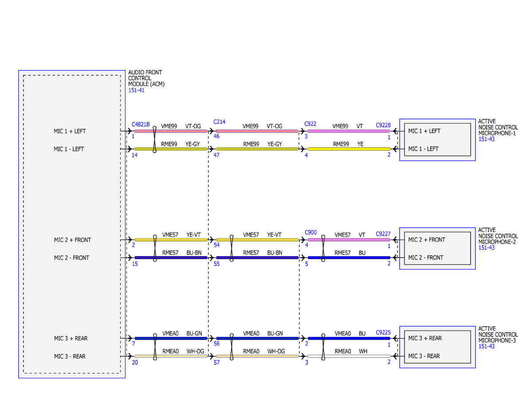Click wire label RME57 BU after C900
This screenshot has width=532, height=411.
point(350,253)
